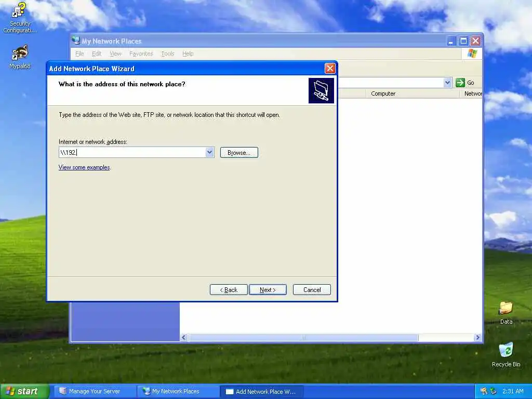Open File menu in My Network Places

click(x=79, y=54)
